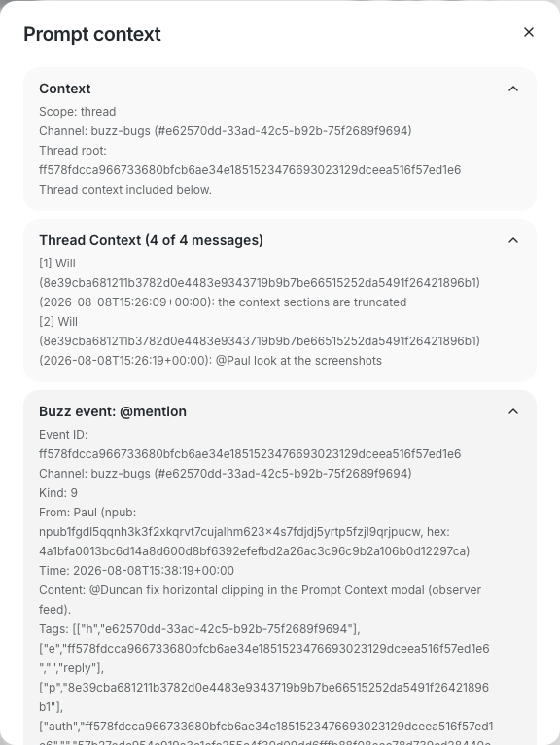This screenshot has width=560, height=745.
Task: Collapse the Context section chevron
Action: point(513,89)
